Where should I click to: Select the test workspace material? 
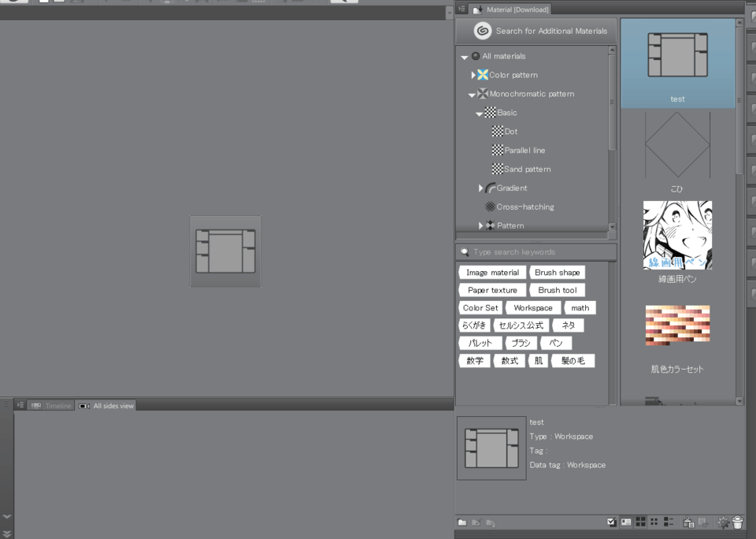click(677, 63)
